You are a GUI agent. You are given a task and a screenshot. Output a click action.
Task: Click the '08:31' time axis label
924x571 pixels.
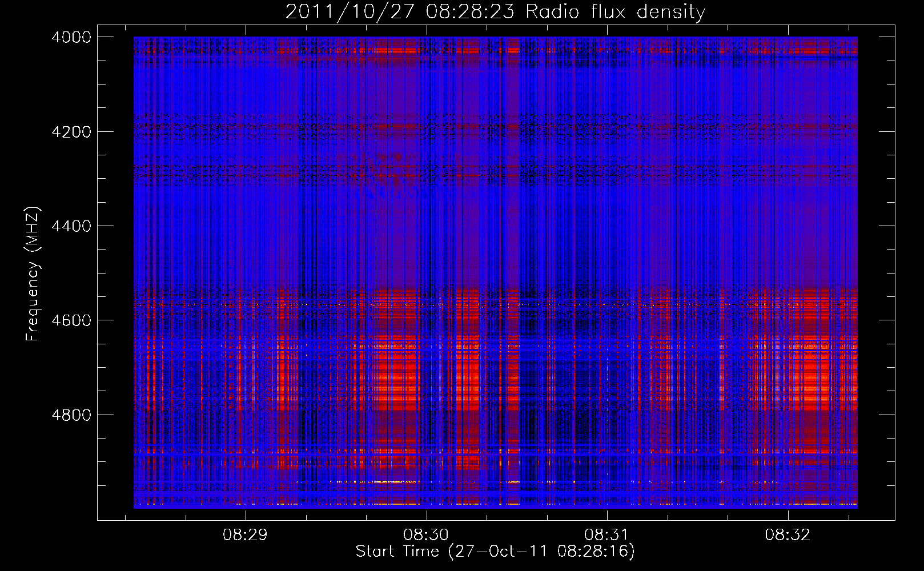[606, 535]
